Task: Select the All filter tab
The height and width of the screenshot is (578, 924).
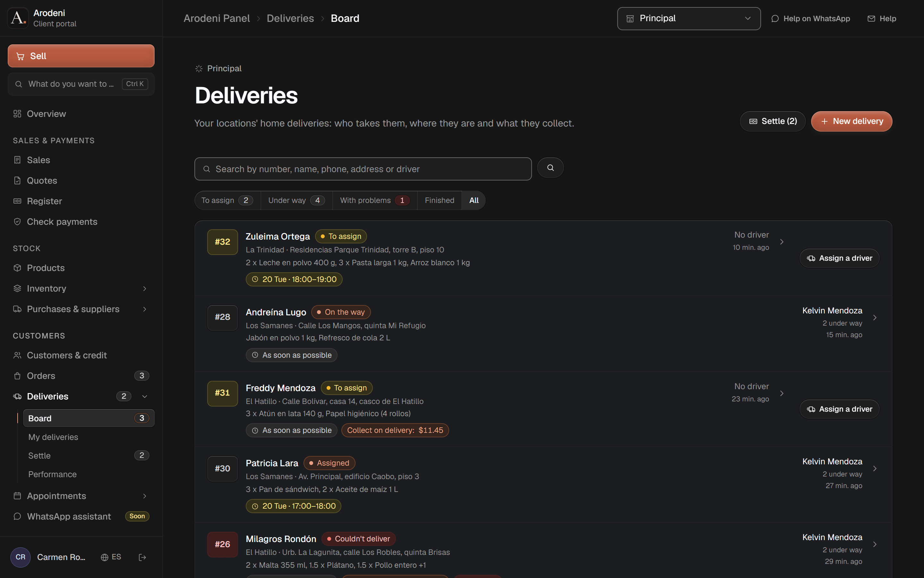Action: pos(474,200)
